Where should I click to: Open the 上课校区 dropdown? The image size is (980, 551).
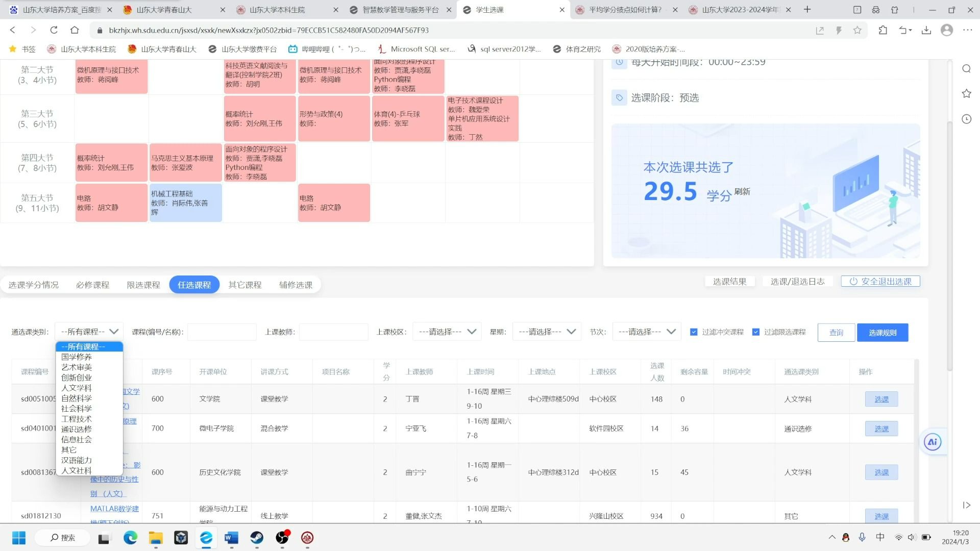click(447, 332)
